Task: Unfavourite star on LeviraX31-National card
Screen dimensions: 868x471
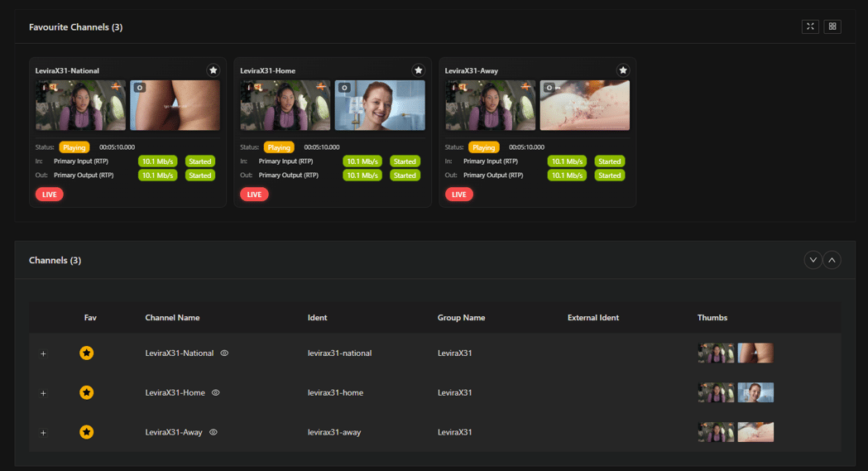Action: point(213,70)
